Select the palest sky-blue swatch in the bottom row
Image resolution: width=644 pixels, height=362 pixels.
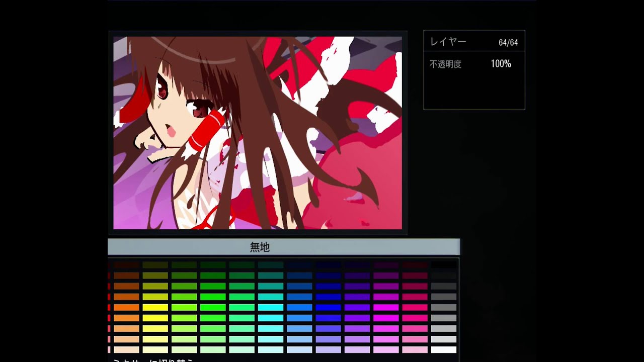click(300, 349)
